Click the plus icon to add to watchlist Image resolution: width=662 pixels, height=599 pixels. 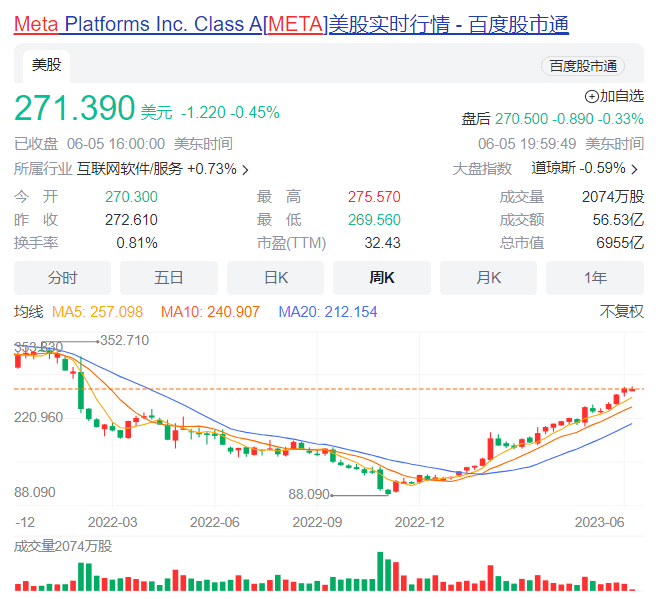click(591, 96)
